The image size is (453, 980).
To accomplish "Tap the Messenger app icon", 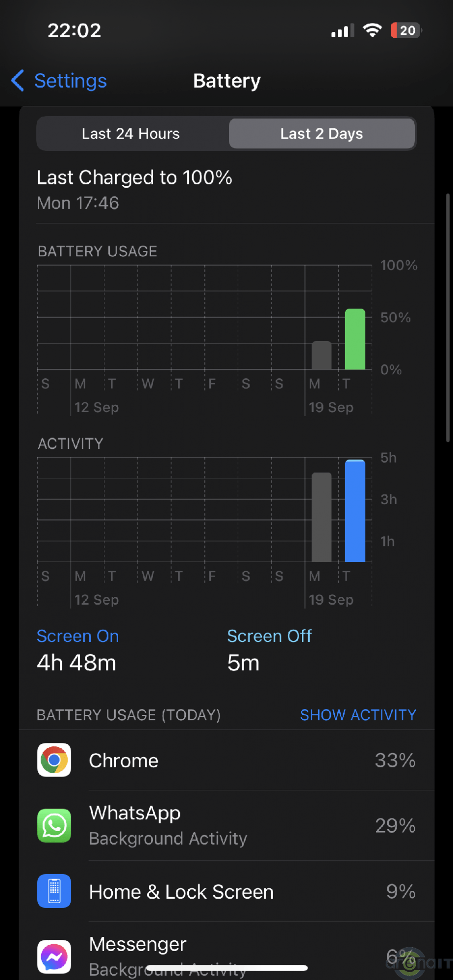I will [54, 956].
